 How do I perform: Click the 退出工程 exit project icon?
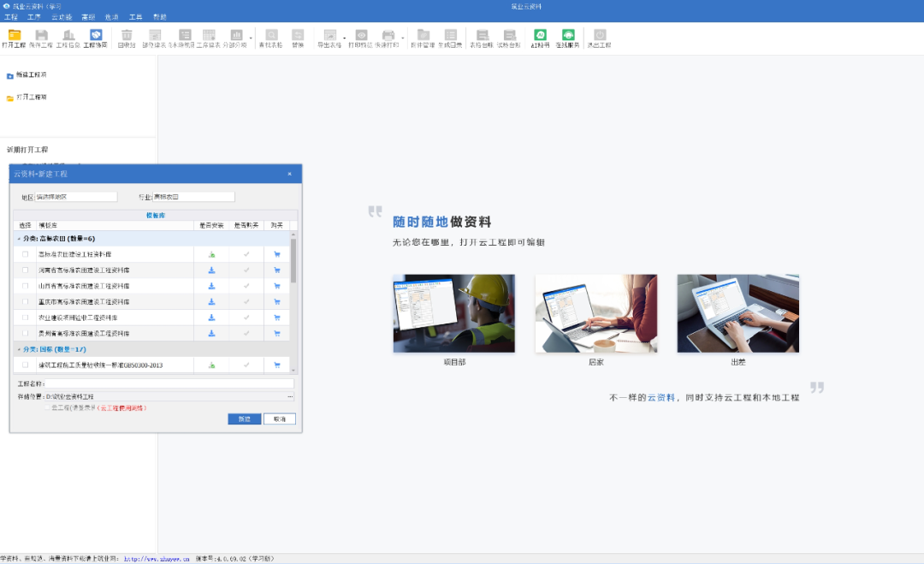(599, 39)
